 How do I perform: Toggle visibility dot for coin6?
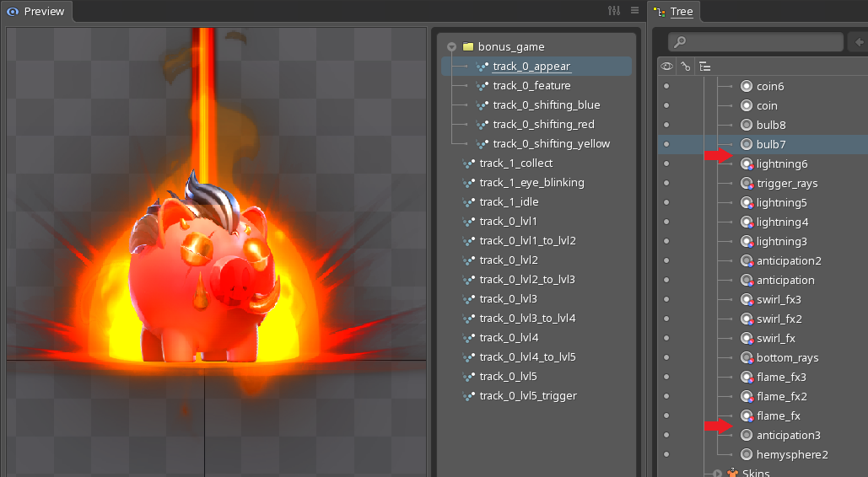(x=666, y=86)
